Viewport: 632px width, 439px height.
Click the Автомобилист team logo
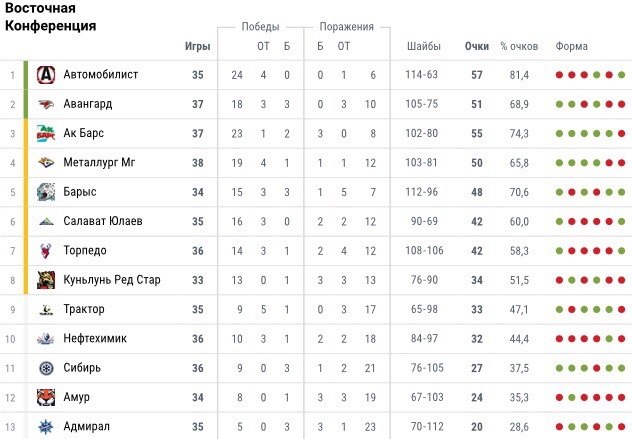[45, 75]
